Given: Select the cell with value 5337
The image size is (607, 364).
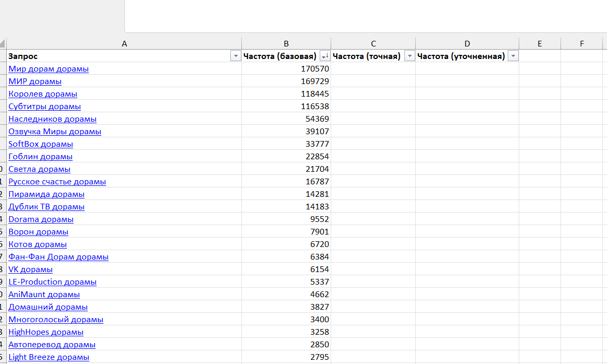Looking at the screenshot, I should [x=286, y=282].
